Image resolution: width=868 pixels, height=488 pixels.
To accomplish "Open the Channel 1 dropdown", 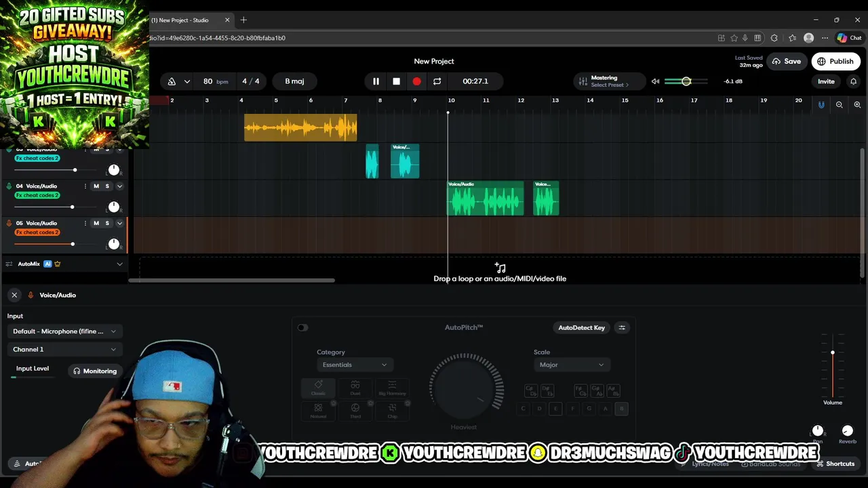I will coord(64,350).
